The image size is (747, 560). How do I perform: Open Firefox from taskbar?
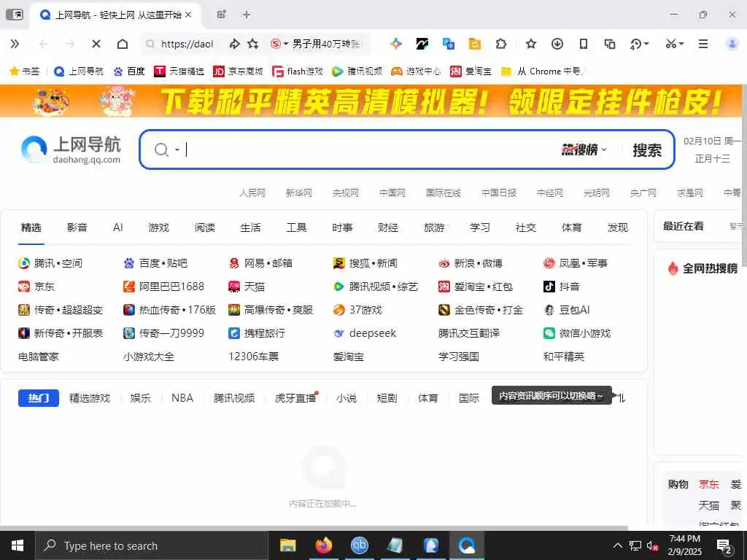click(x=323, y=545)
